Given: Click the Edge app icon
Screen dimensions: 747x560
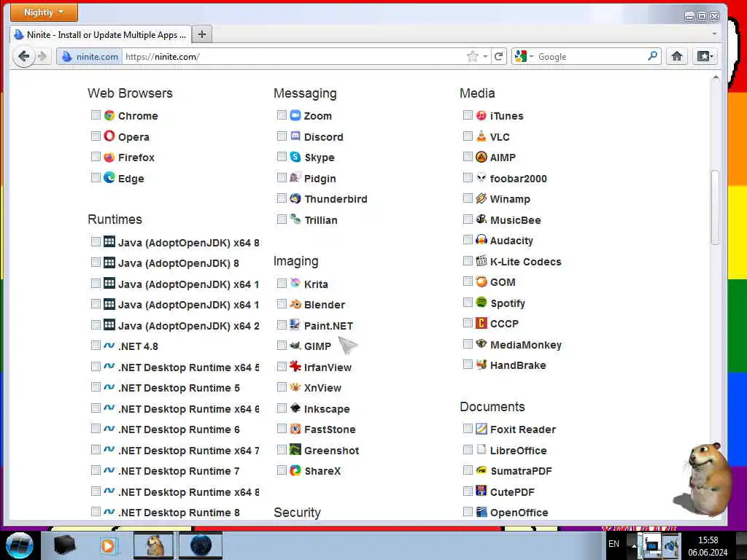Looking at the screenshot, I should 109,178.
